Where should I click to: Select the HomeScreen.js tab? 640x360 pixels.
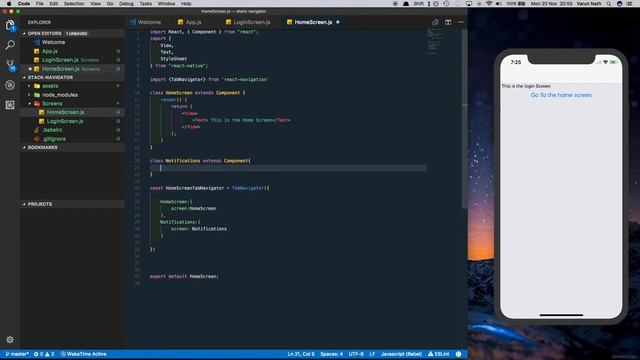313,22
